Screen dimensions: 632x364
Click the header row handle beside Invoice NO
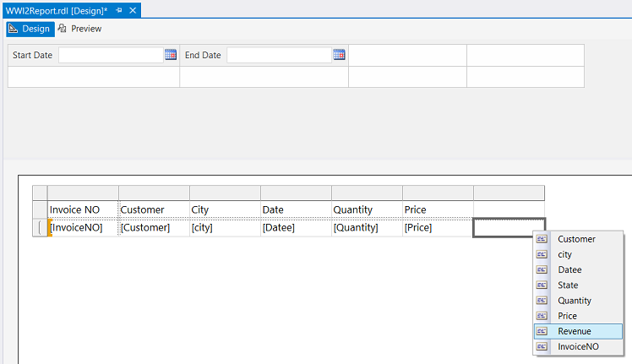pyautogui.click(x=40, y=209)
